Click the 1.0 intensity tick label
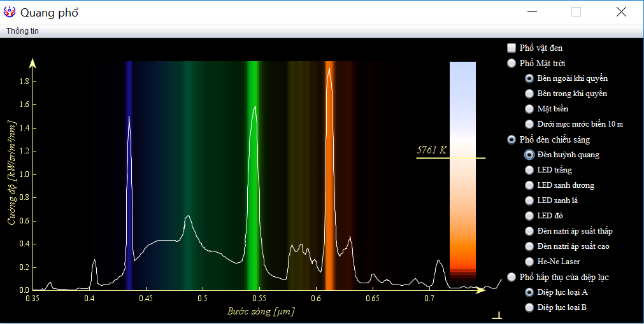644x324 pixels. click(x=24, y=174)
